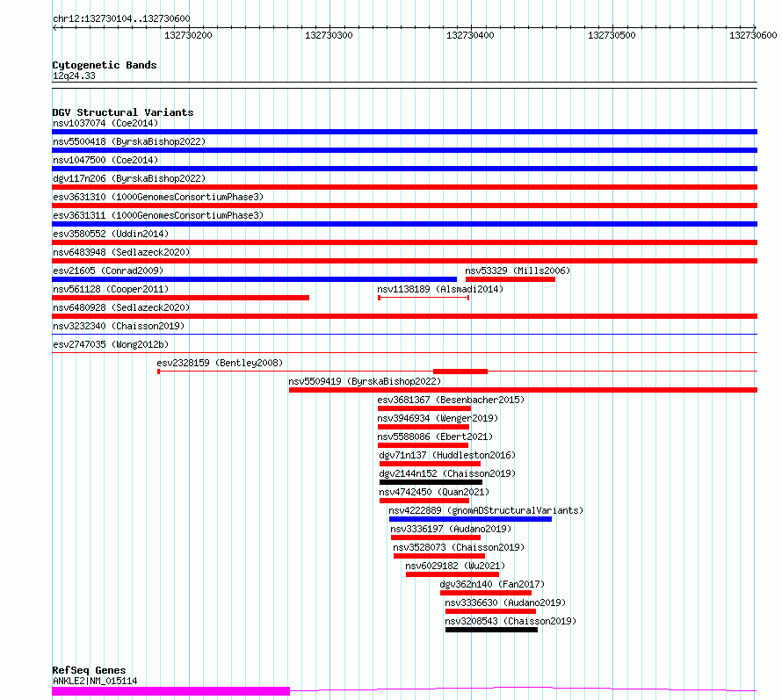
Task: Open esv2328159 (Bentley2008) variant label
Action: 220,363
